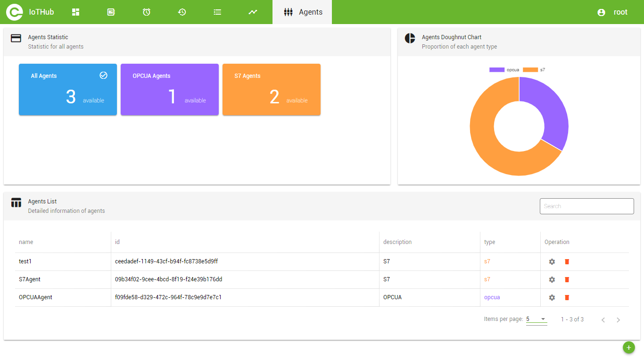Delete the OPCUAAgent using trash icon
The image size is (644, 362).
click(567, 297)
